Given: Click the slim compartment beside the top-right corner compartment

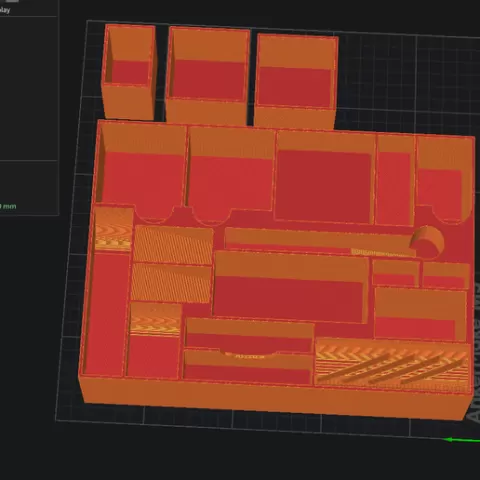Looking at the screenshot, I should click(396, 180).
